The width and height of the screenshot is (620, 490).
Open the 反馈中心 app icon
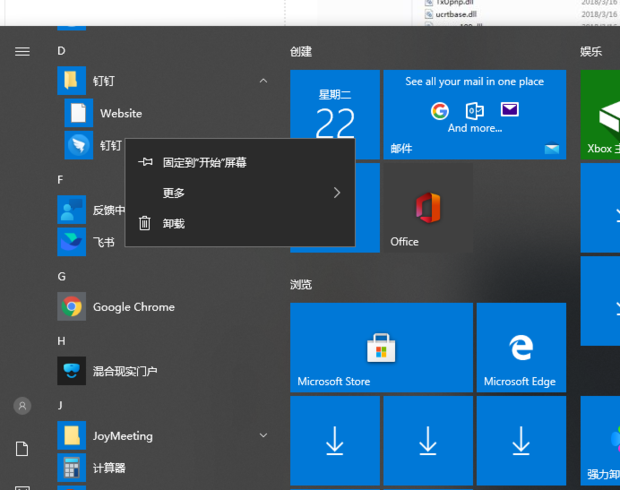click(x=72, y=210)
